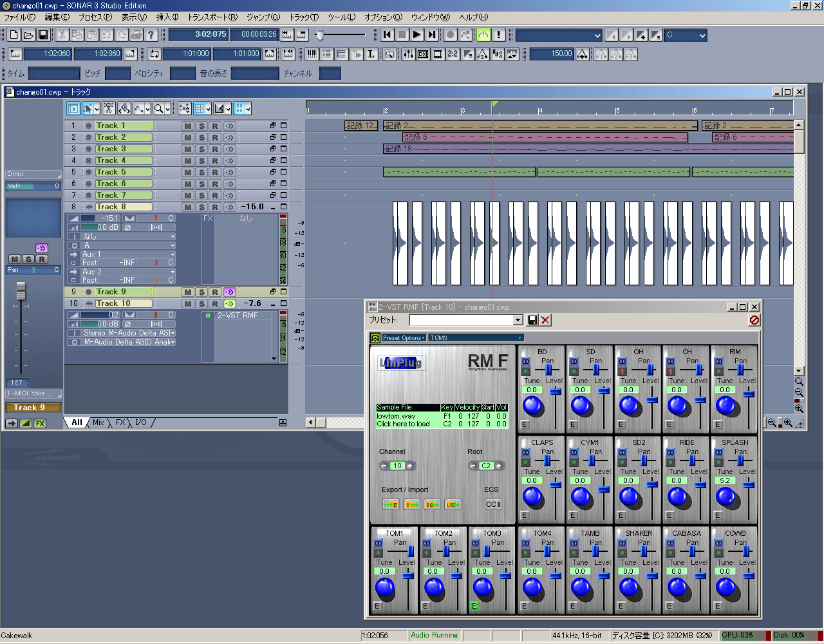Jump transport to the end

pyautogui.click(x=432, y=35)
